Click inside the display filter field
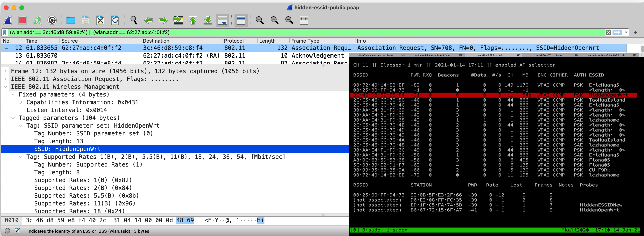 pyautogui.click(x=300, y=32)
